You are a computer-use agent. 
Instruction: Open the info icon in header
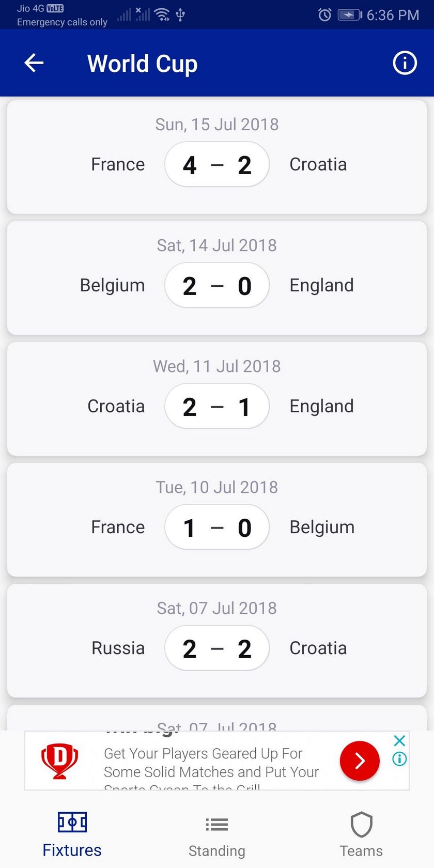click(405, 63)
